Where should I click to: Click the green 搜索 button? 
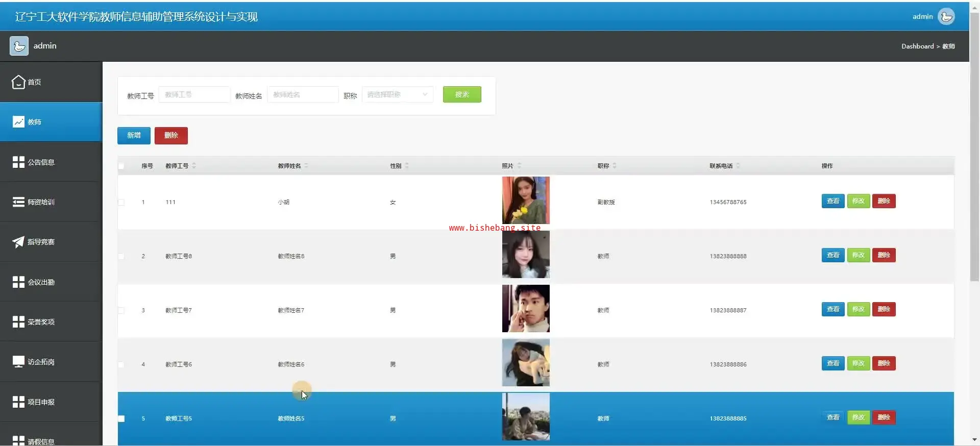(462, 94)
